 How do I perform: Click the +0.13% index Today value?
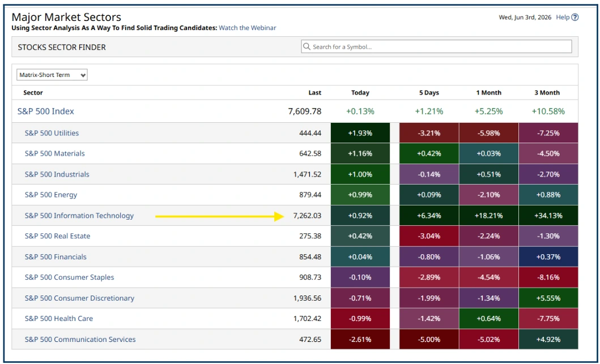(x=360, y=112)
